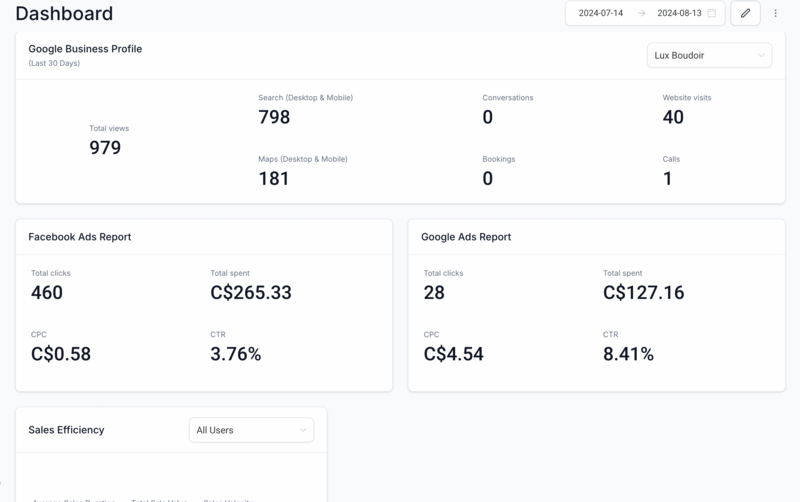The width and height of the screenshot is (800, 502).
Task: Click Facebook CPC value C$0.58
Action: (61, 354)
